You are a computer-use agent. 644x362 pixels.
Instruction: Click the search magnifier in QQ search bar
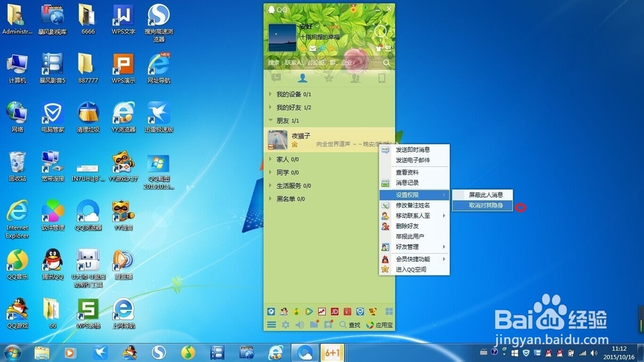point(386,62)
